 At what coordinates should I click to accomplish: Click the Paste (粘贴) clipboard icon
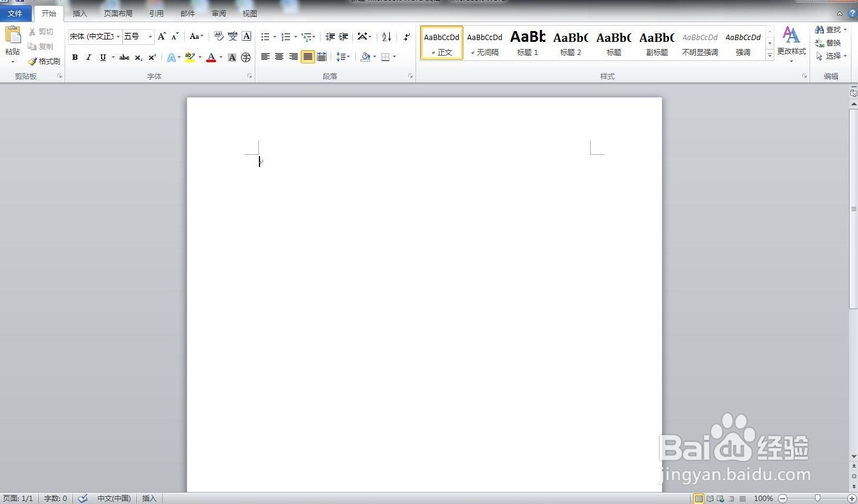click(x=13, y=35)
